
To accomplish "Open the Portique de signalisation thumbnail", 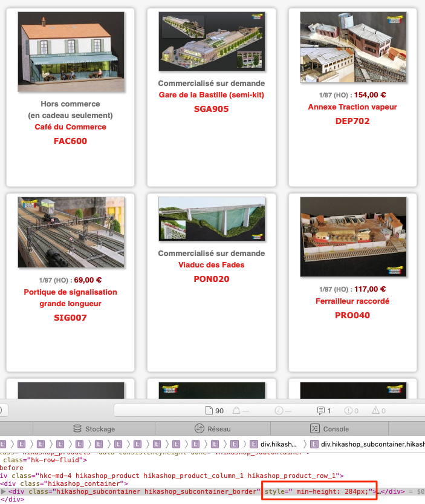I will pyautogui.click(x=71, y=232).
